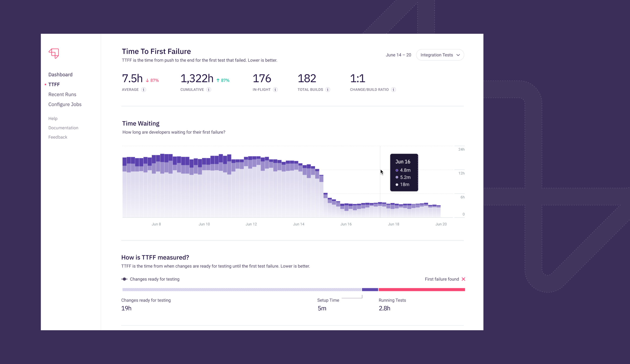The image size is (630, 364).
Task: Go to Dashboard in sidebar
Action: point(60,74)
